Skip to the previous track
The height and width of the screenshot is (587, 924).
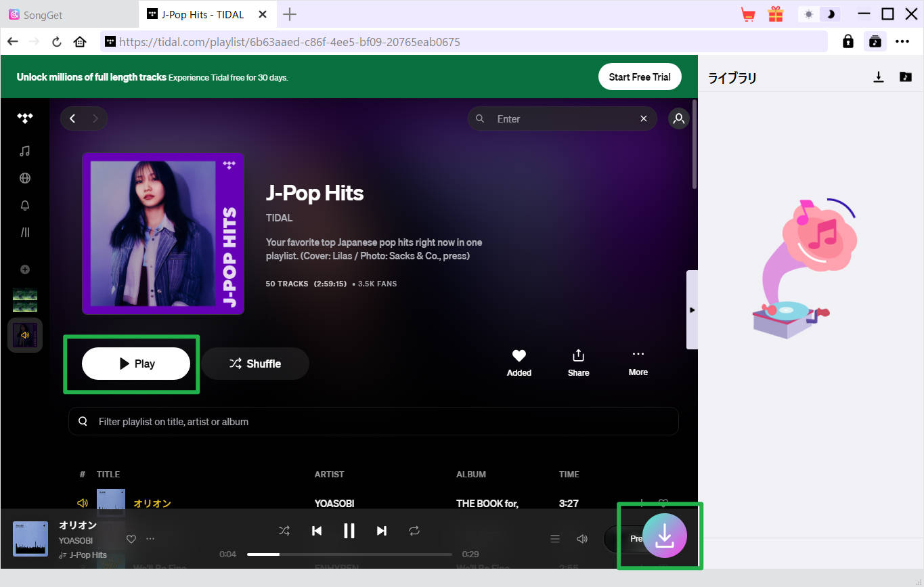[x=317, y=531]
